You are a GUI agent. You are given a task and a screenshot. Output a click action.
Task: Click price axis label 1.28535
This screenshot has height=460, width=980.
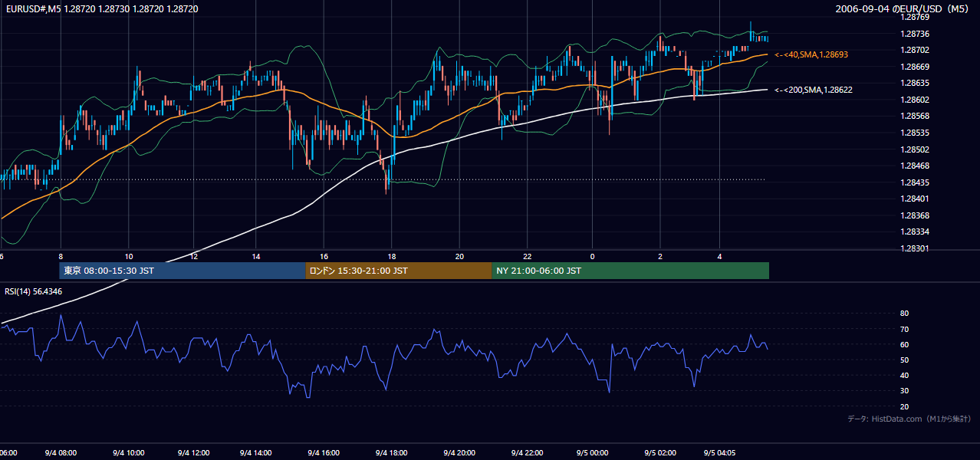tap(915, 133)
